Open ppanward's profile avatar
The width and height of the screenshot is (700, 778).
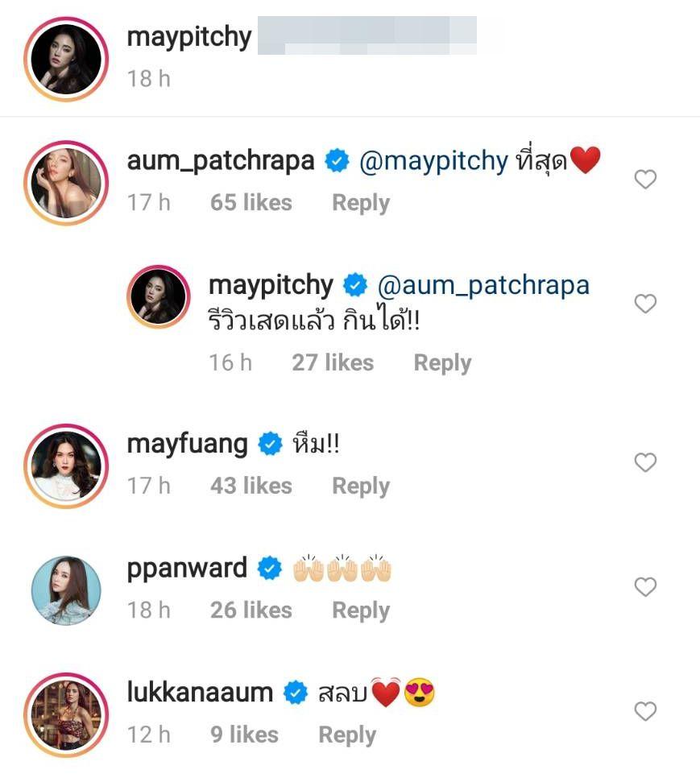click(66, 589)
